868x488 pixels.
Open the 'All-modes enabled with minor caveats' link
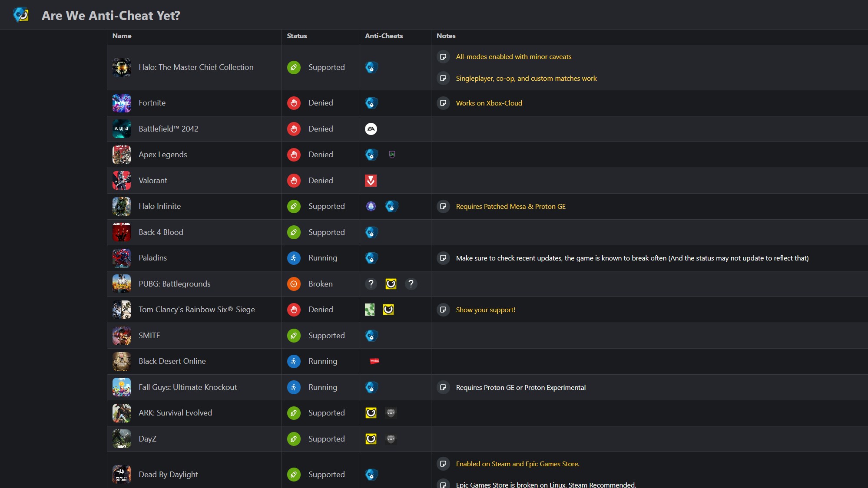point(514,57)
